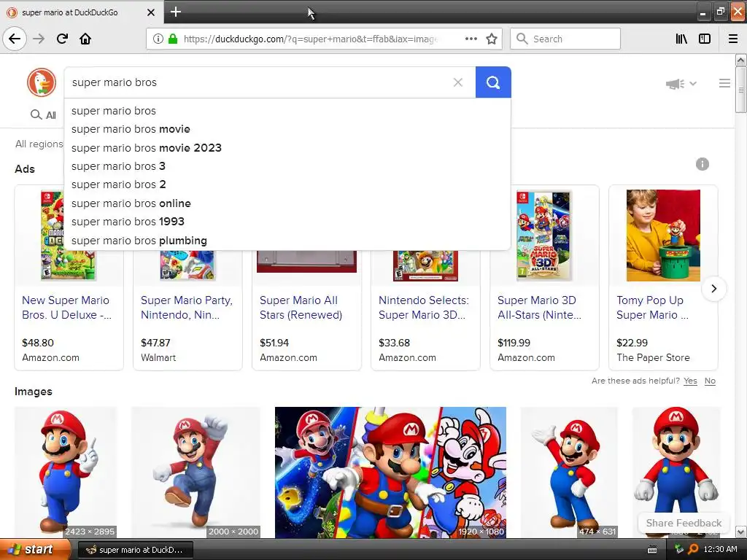Open New Super Mario Bros. U Deluxe ad
This screenshot has height=560, width=747.
point(66,308)
